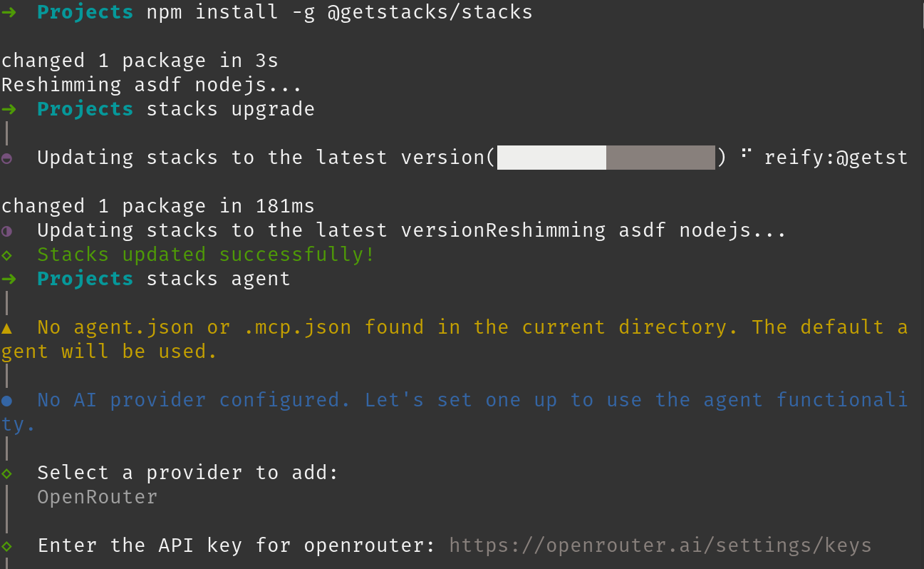Click the white filled portion of progress bar

(x=551, y=158)
